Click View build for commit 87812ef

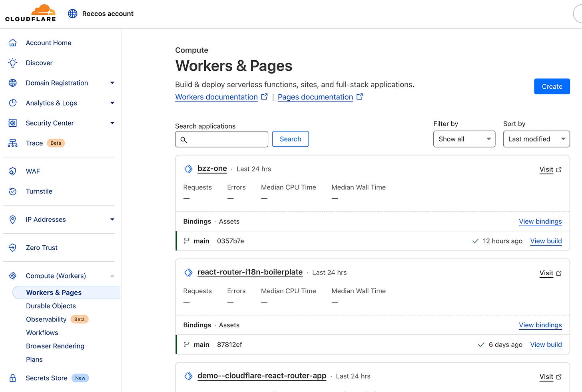click(x=546, y=344)
